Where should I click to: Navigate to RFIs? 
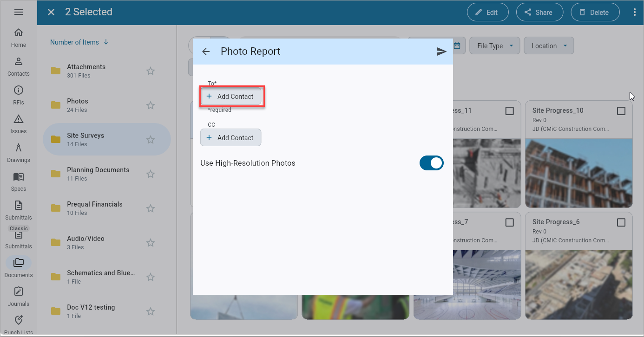[19, 96]
